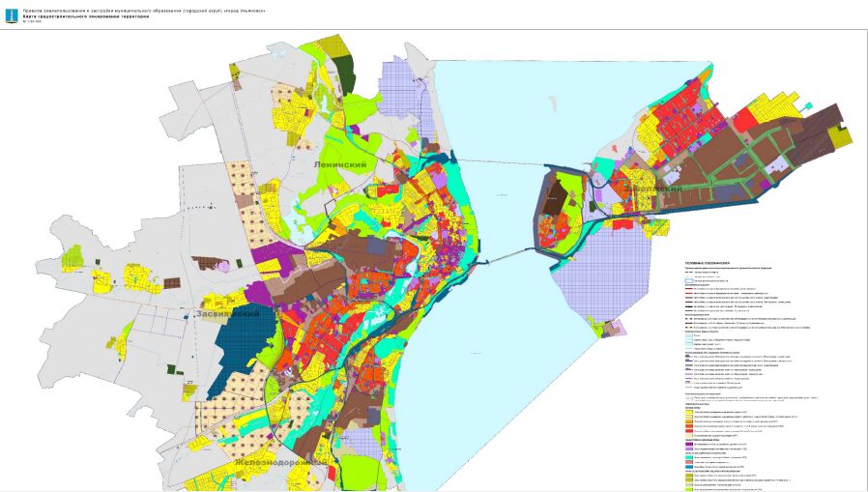Click the Ленинский district label
Screen dimensions: 868x492
(340, 165)
